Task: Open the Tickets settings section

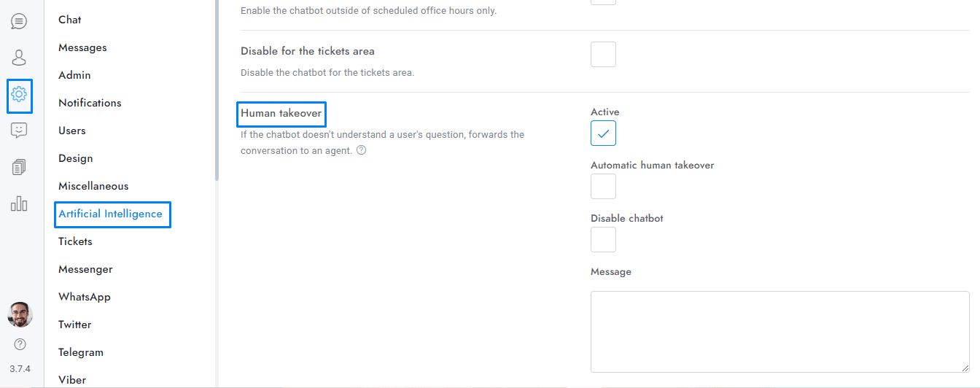Action: [75, 241]
